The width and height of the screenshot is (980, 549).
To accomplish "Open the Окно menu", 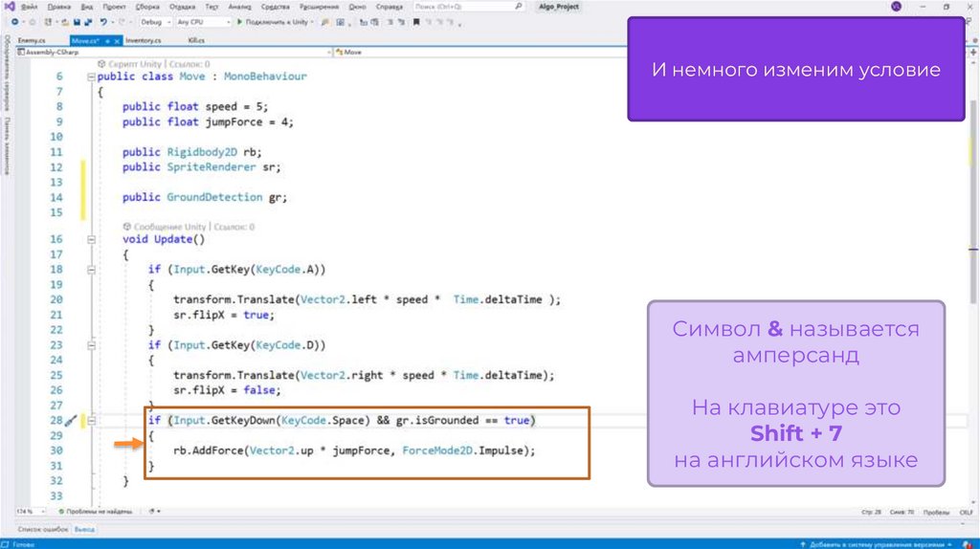I will point(357,7).
